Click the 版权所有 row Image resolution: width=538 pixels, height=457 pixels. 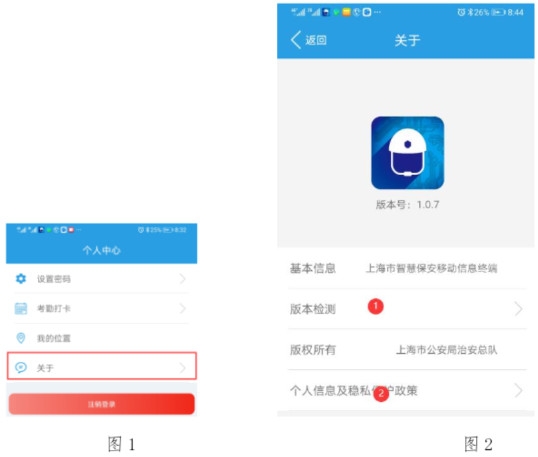406,350
